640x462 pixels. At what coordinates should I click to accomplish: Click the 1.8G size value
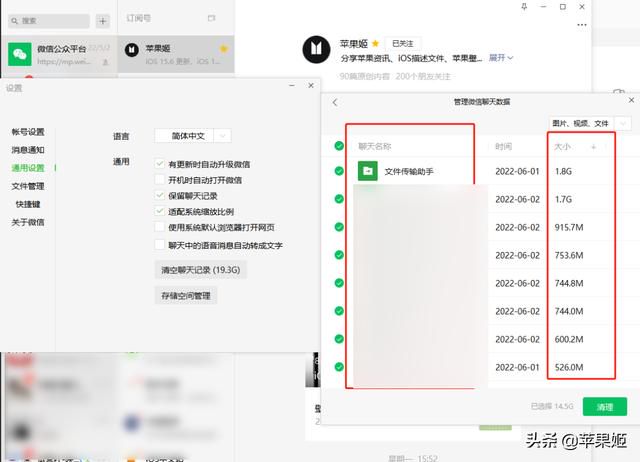[x=563, y=171]
